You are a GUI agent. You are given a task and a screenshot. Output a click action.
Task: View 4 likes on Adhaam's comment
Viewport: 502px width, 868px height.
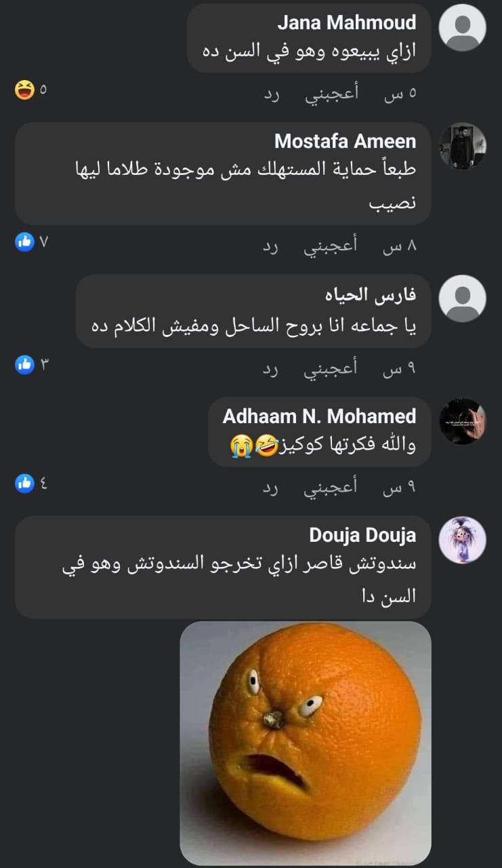click(32, 484)
